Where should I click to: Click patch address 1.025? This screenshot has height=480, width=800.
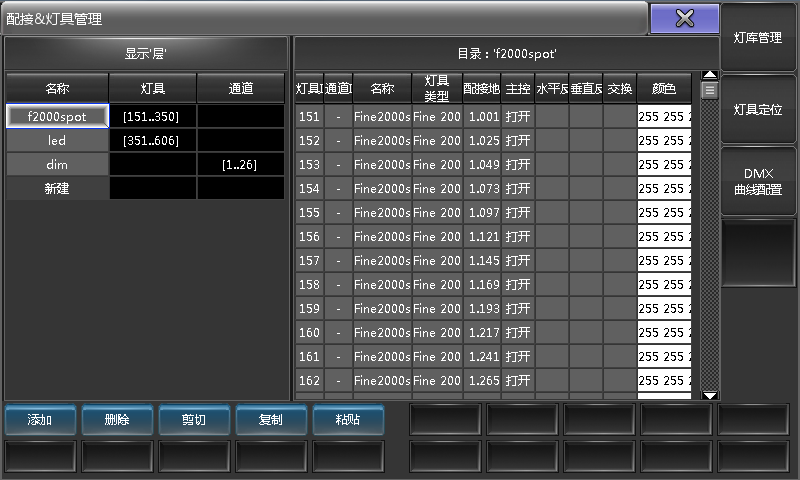tap(483, 140)
